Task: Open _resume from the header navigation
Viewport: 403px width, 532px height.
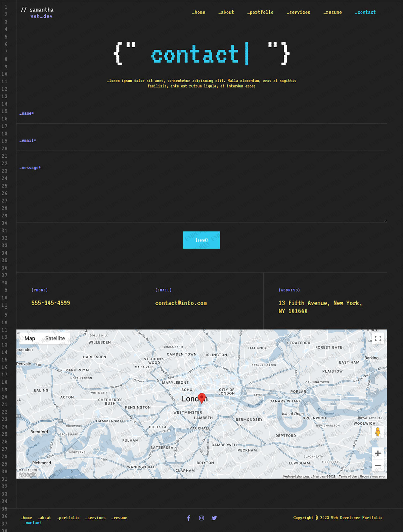Action: coord(332,12)
